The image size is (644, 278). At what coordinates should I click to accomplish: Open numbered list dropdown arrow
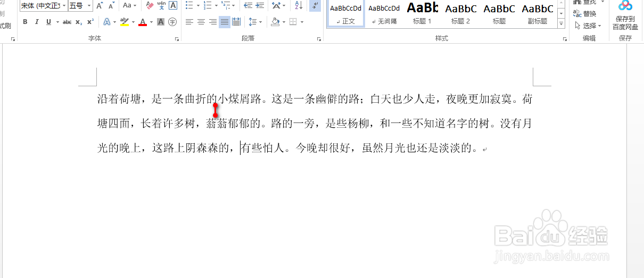pos(216,6)
